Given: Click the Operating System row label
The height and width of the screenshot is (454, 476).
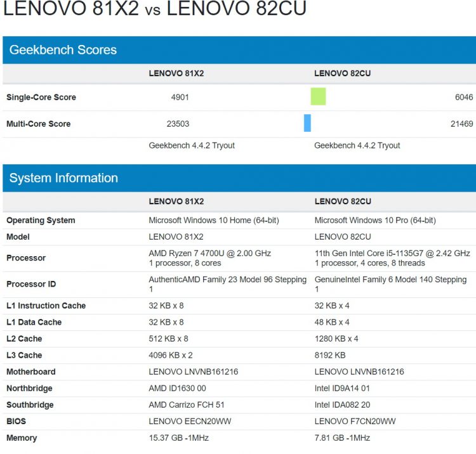Looking at the screenshot, I should 41,221.
